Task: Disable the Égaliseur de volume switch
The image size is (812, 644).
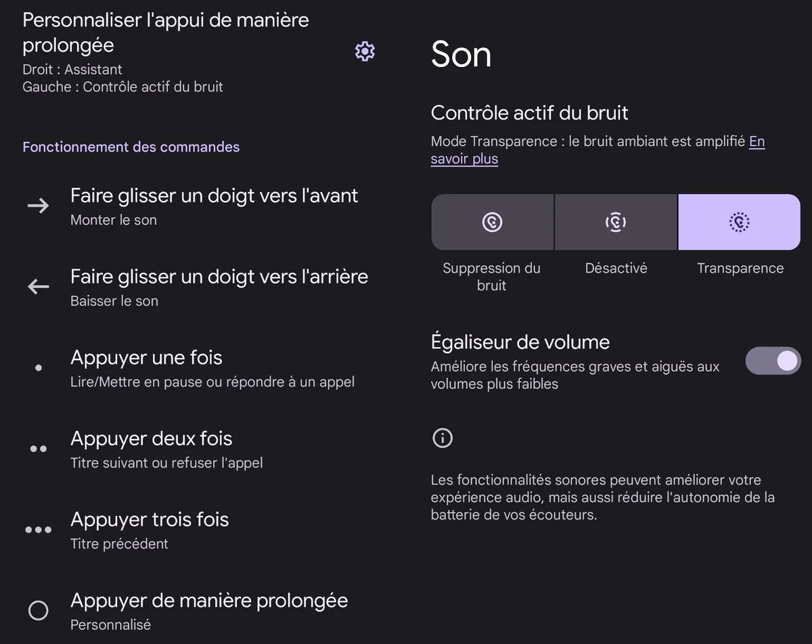Action: coord(773,361)
